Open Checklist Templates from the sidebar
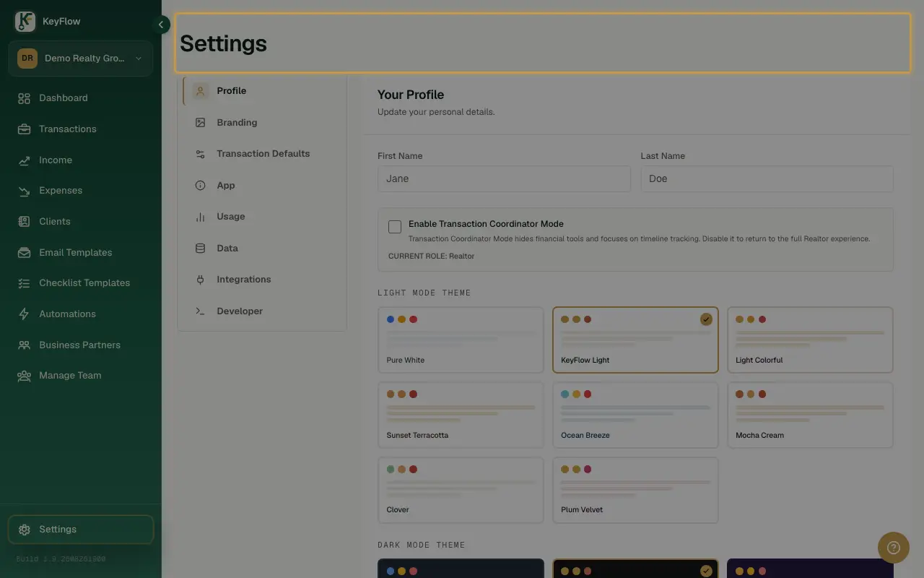The height and width of the screenshot is (578, 924). (x=81, y=283)
